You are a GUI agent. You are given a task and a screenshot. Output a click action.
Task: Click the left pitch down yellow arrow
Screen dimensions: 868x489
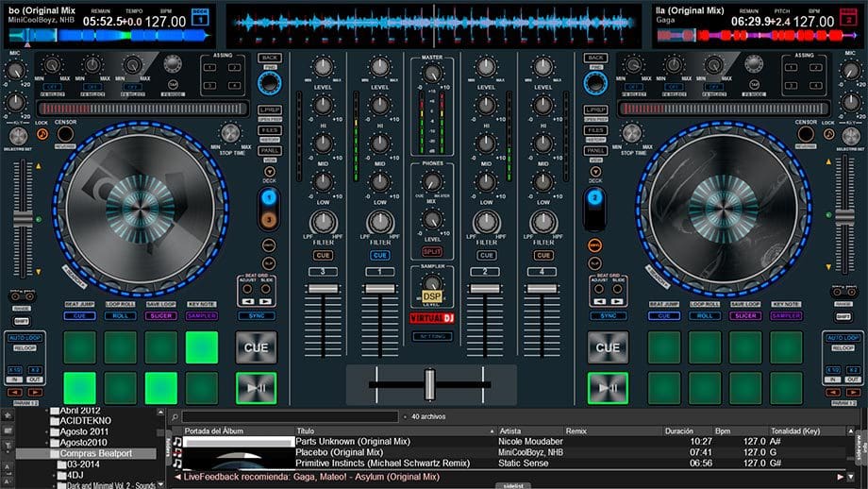pyautogui.click(x=38, y=272)
